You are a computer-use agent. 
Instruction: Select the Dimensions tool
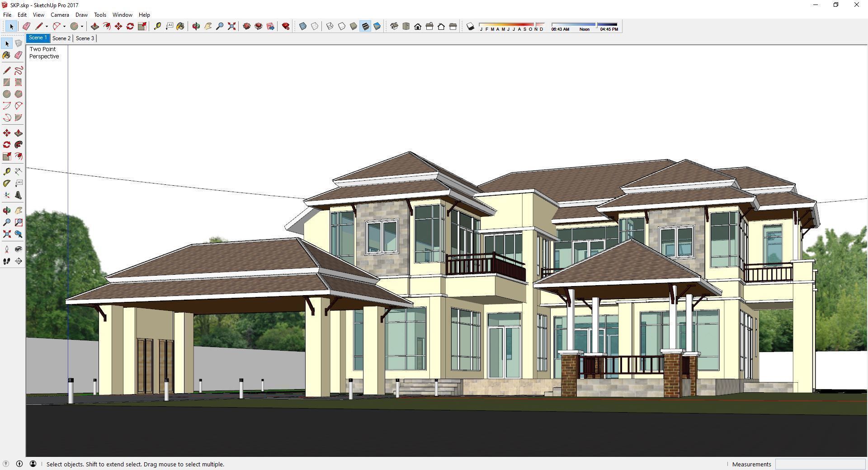tap(19, 171)
